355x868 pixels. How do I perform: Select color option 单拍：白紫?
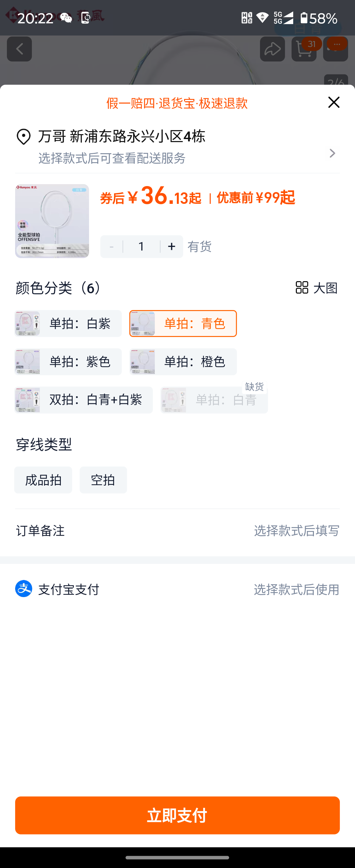(68, 324)
